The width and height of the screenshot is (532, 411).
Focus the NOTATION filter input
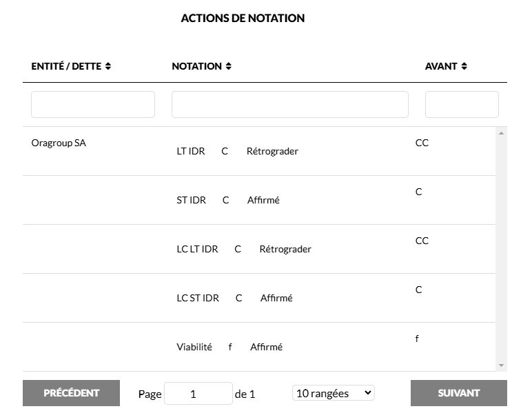click(289, 104)
